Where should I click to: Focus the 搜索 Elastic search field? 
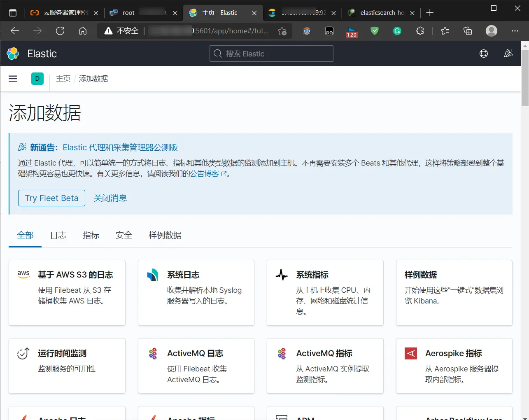(271, 54)
